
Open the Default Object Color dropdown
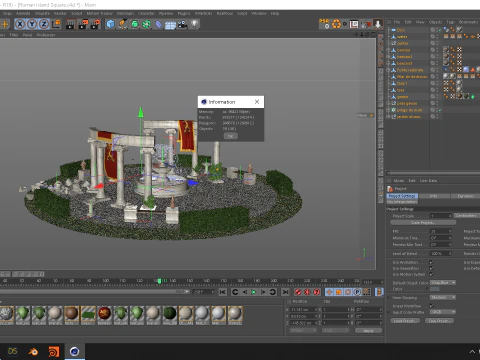(443, 283)
